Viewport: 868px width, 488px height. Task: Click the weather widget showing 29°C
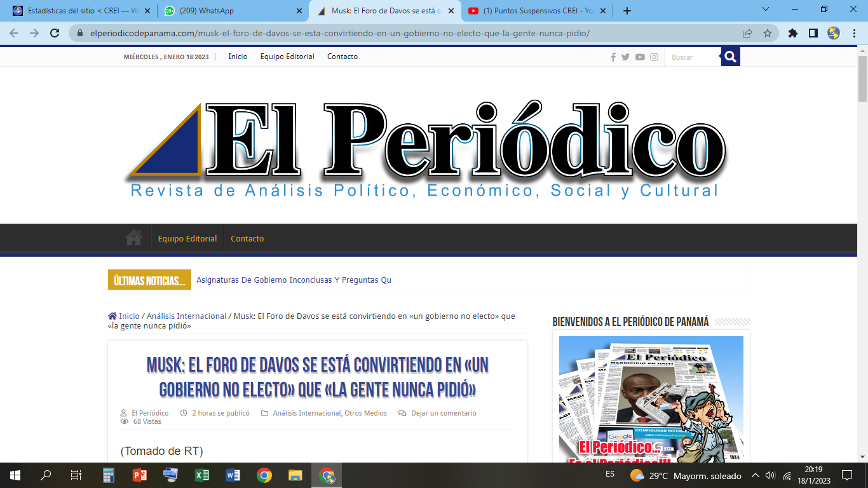686,475
